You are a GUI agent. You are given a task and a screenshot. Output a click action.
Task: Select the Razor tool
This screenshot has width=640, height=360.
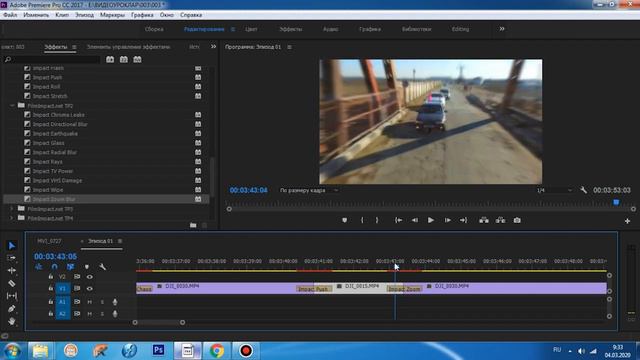(x=11, y=283)
